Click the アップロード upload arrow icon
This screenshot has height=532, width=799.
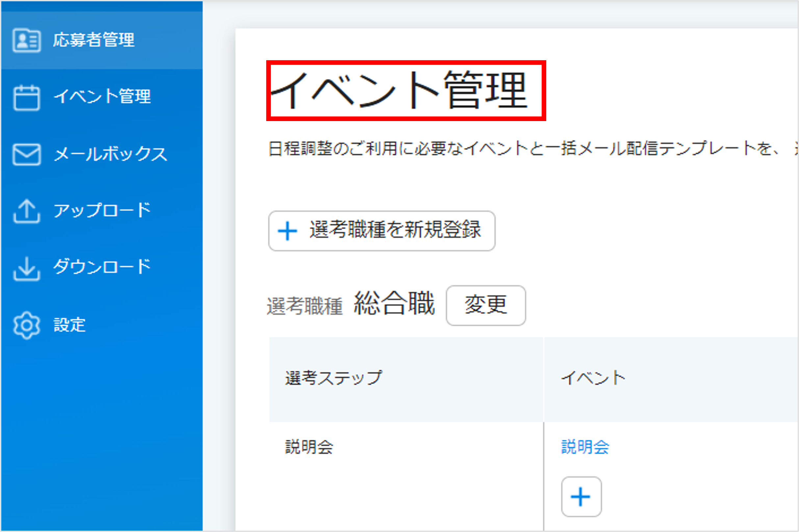tap(26, 211)
